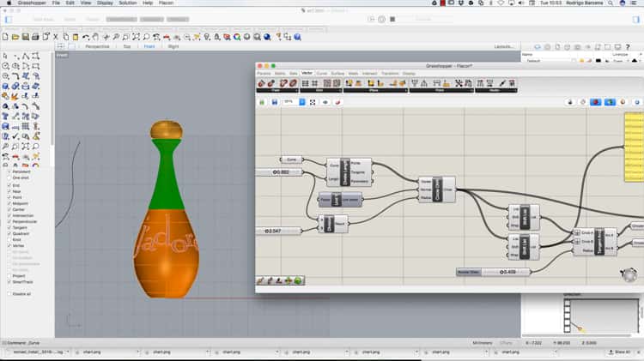Open the first chart.png download item menu
The image size is (644, 361).
click(137, 352)
